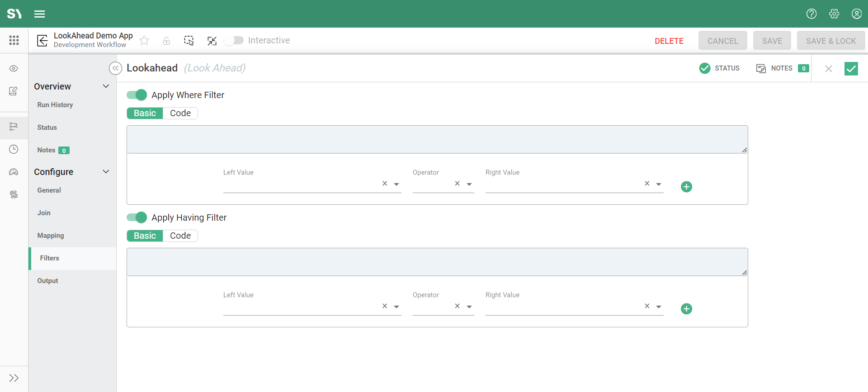Enable the Interactive mode switch
Image resolution: width=868 pixels, height=392 pixels.
tap(234, 41)
